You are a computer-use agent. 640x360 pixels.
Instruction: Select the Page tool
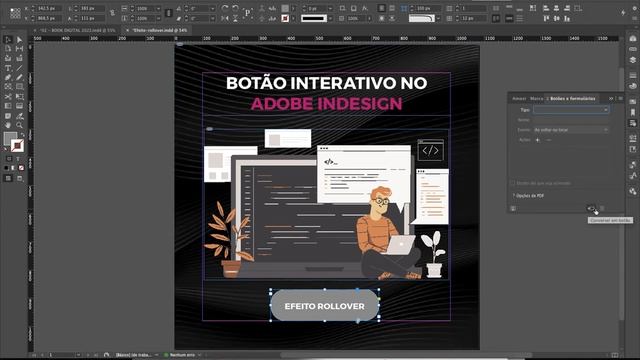pyautogui.click(x=8, y=49)
